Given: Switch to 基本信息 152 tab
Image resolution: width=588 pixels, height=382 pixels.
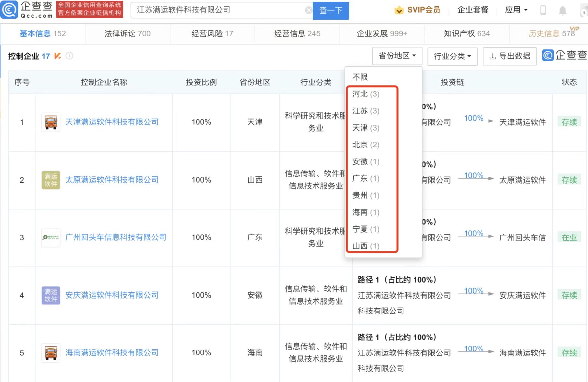Looking at the screenshot, I should (43, 33).
